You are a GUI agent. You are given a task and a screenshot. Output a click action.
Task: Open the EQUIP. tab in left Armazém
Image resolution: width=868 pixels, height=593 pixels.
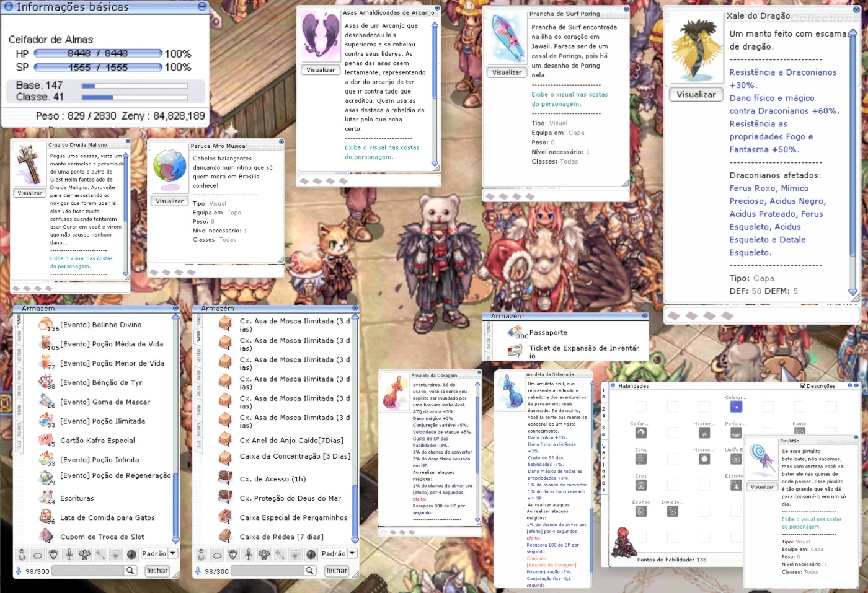point(19,355)
